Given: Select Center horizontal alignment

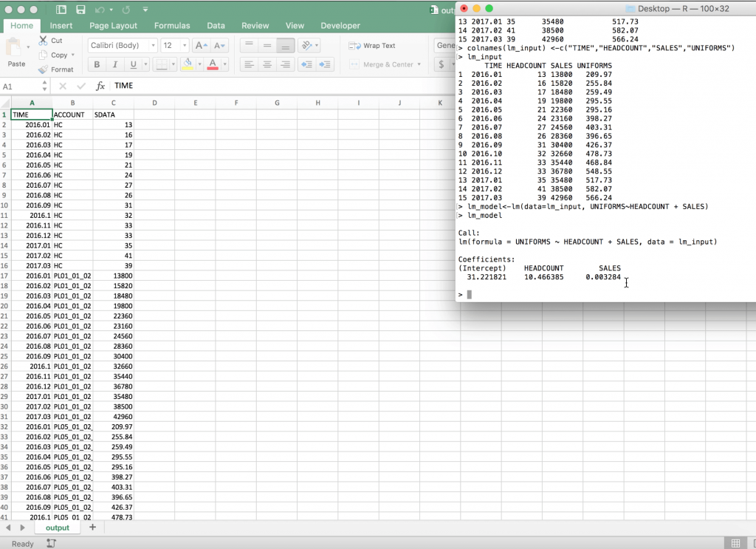Looking at the screenshot, I should pyautogui.click(x=267, y=64).
